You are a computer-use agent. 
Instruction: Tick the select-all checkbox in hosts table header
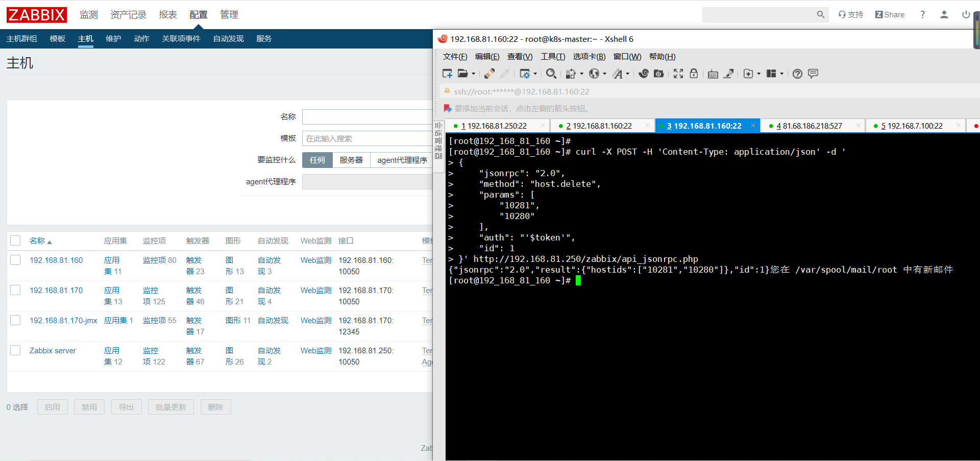(15, 240)
